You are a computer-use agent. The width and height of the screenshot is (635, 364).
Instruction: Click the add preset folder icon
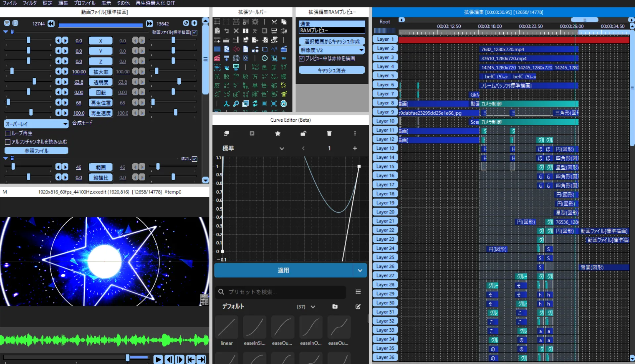[x=335, y=306]
